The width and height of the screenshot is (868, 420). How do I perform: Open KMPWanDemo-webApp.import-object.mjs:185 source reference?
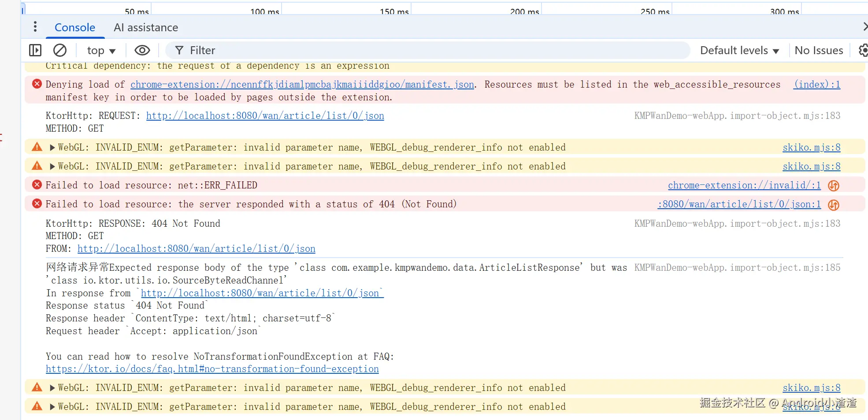coord(738,268)
